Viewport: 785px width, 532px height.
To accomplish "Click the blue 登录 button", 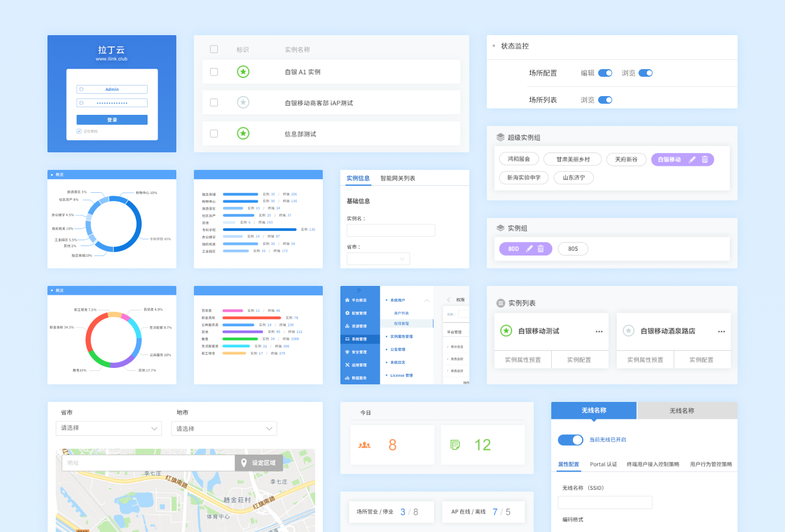I will click(112, 120).
